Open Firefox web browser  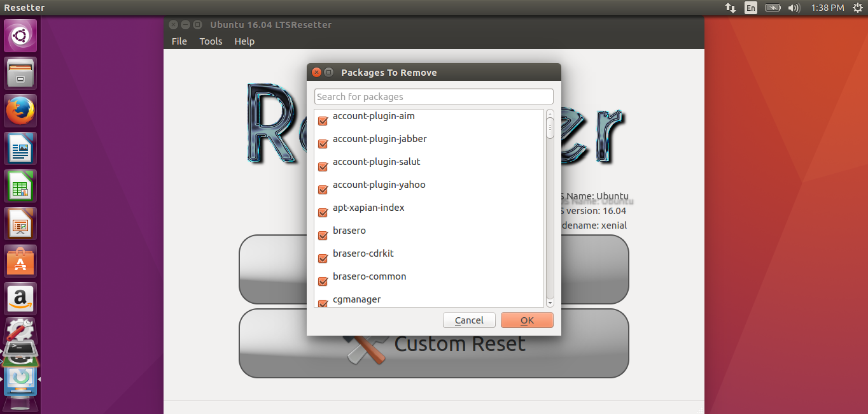(21, 111)
